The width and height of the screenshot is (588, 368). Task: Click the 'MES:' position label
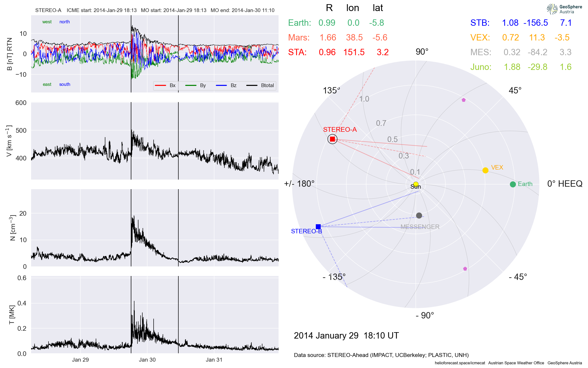click(x=481, y=52)
